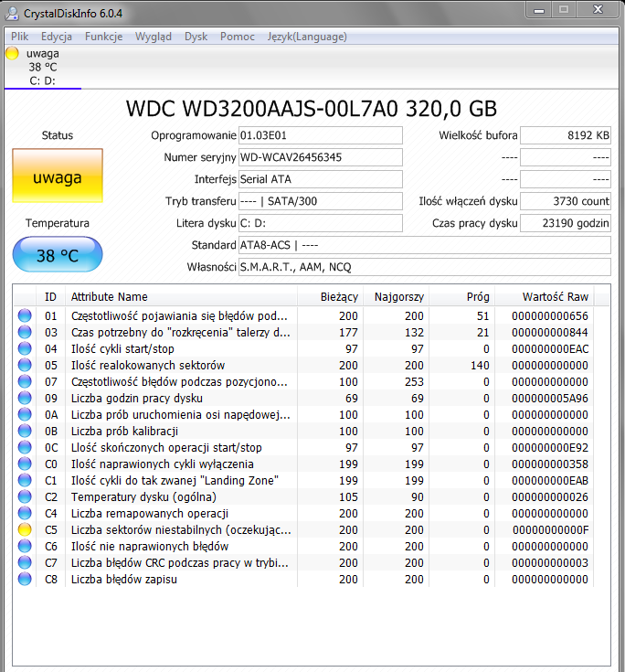The width and height of the screenshot is (625, 672).
Task: Open the Pomoc menu
Action: pyautogui.click(x=238, y=37)
